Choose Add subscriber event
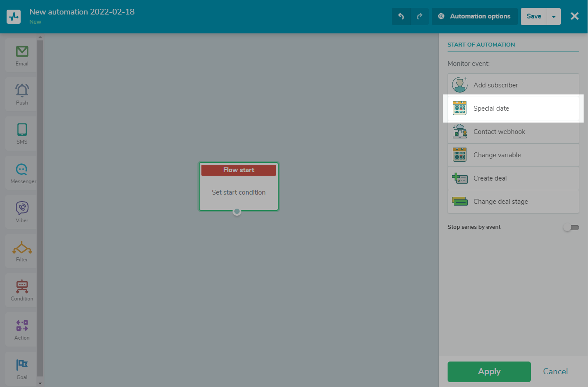The image size is (588, 387). pyautogui.click(x=513, y=85)
